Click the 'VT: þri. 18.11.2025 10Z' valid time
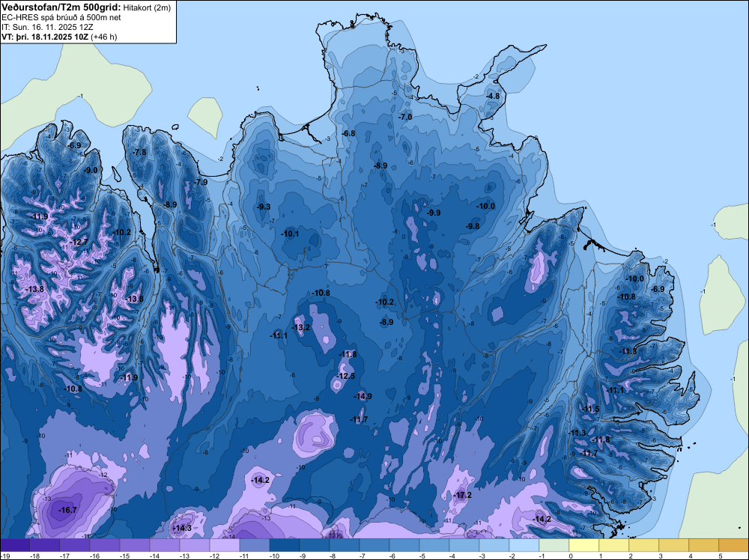Image resolution: width=749 pixels, height=560 pixels. (45, 37)
